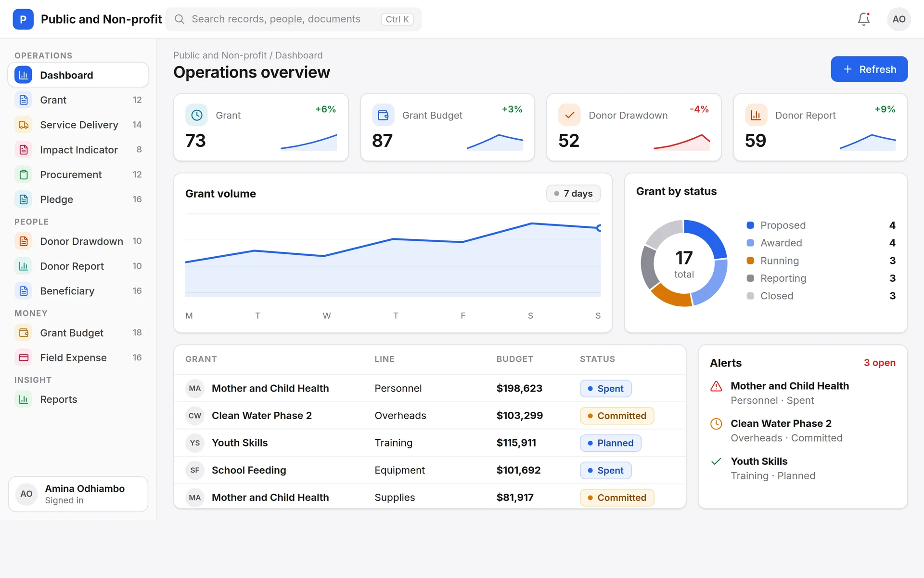The height and width of the screenshot is (578, 924).
Task: Click the $103,299 budget value
Action: (x=519, y=416)
